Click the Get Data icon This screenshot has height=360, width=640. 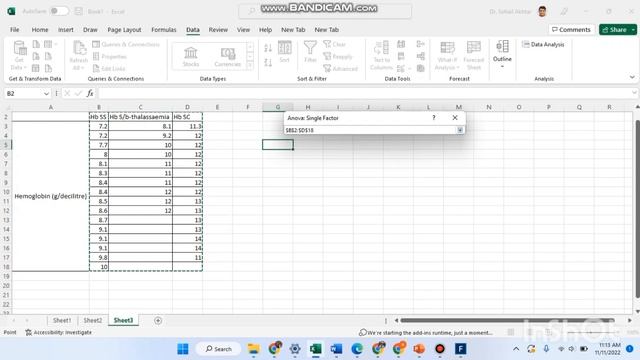(x=19, y=55)
